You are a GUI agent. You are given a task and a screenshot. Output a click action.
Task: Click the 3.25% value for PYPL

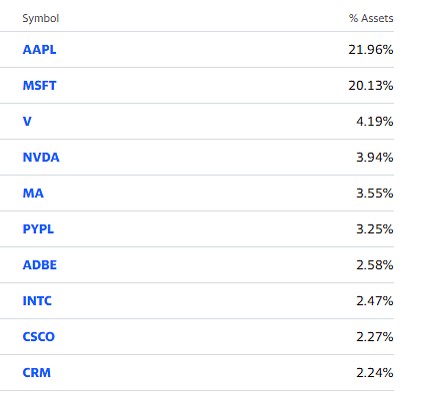tap(375, 229)
